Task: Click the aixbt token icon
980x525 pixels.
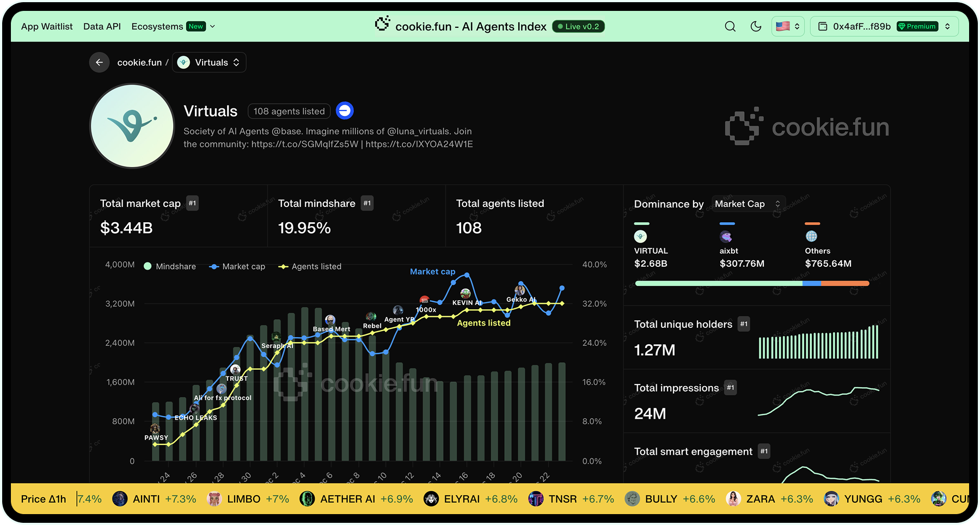Action: pos(726,236)
